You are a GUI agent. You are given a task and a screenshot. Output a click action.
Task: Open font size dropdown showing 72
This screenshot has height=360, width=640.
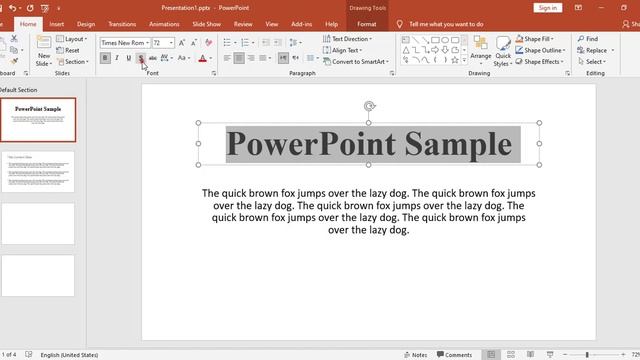coord(171,43)
